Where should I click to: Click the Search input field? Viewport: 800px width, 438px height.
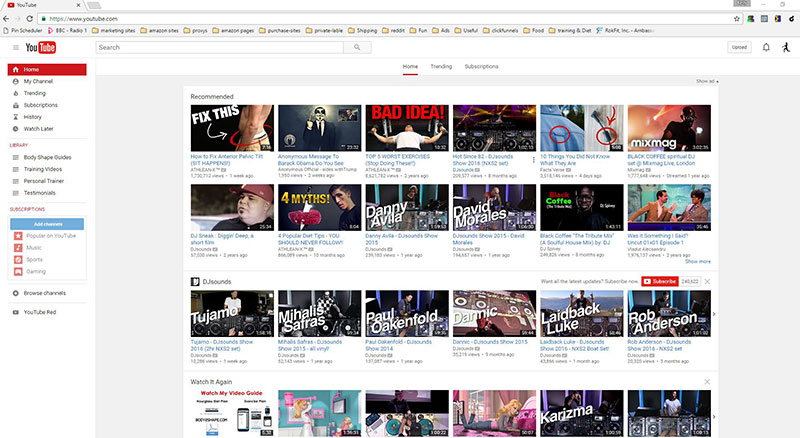[219, 47]
